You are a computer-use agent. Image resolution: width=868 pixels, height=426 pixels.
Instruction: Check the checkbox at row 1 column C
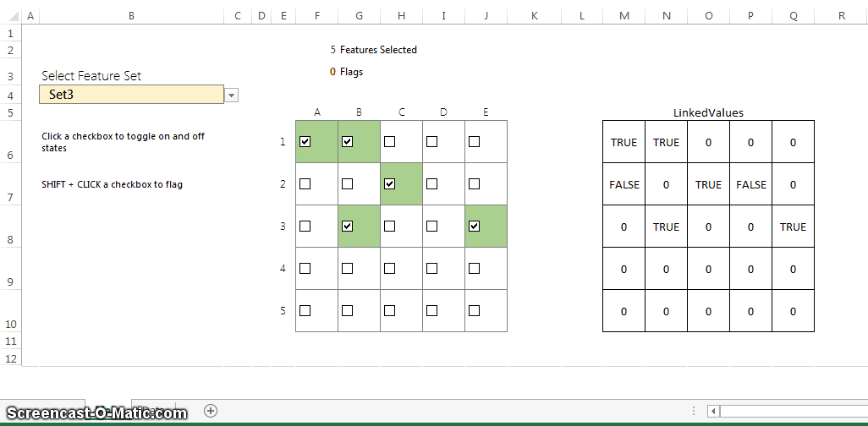390,142
